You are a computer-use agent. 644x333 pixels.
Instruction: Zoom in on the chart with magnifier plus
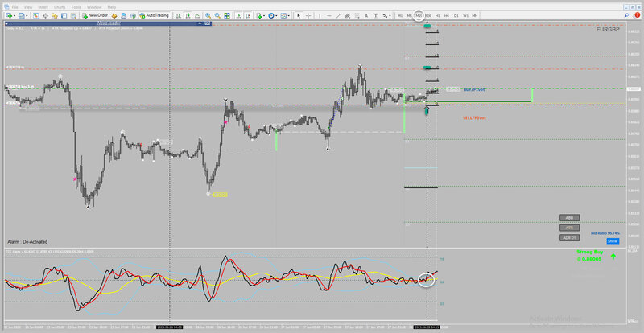pos(208,15)
